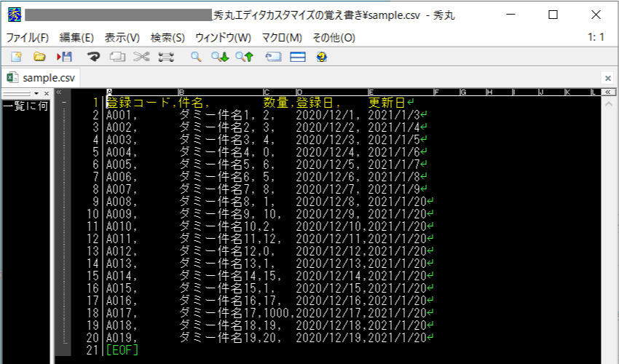Select the sample.csv tab
The image size is (619, 364).
tap(41, 77)
